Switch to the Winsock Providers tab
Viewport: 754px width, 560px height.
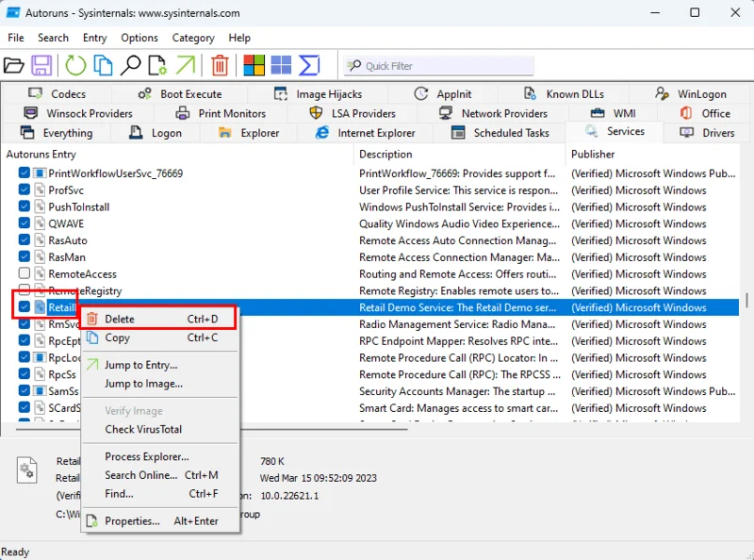pos(78,113)
